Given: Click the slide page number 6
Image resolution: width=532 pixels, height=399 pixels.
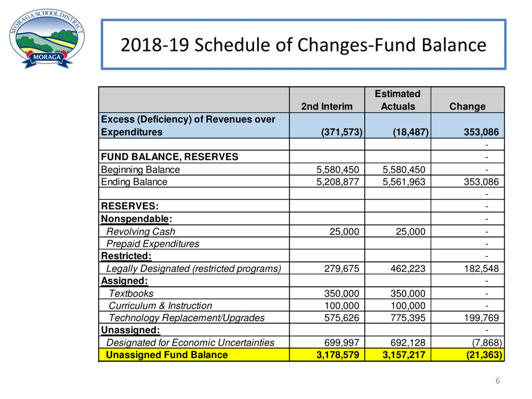Looking at the screenshot, I should coord(498,381).
